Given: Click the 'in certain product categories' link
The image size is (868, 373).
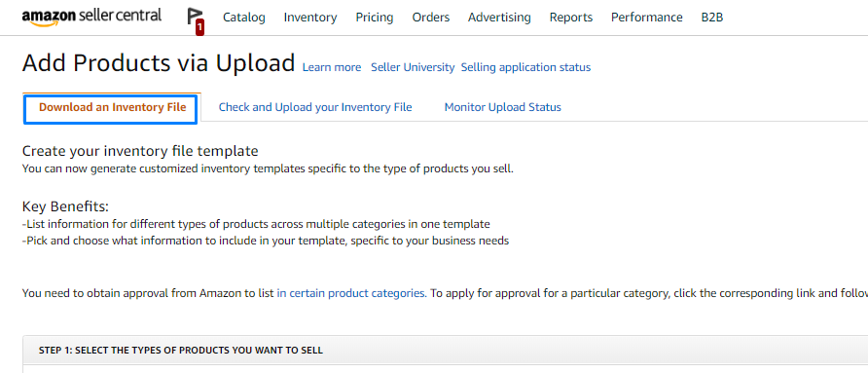Looking at the screenshot, I should [351, 293].
